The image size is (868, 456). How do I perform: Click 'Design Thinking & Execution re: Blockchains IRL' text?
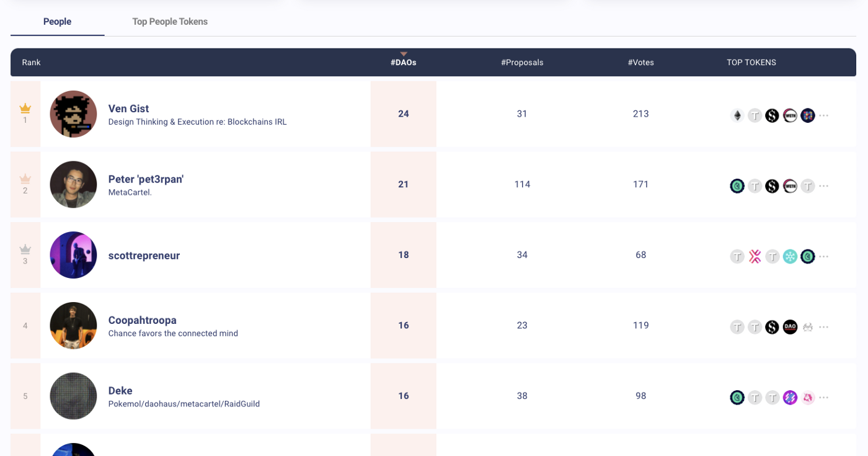(197, 122)
